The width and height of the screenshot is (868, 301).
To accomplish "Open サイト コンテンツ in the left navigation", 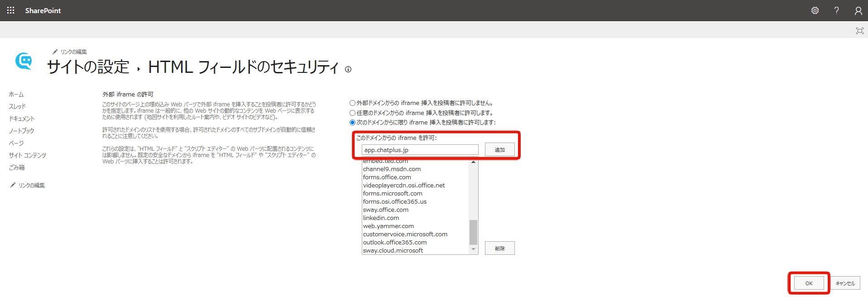I will point(28,155).
